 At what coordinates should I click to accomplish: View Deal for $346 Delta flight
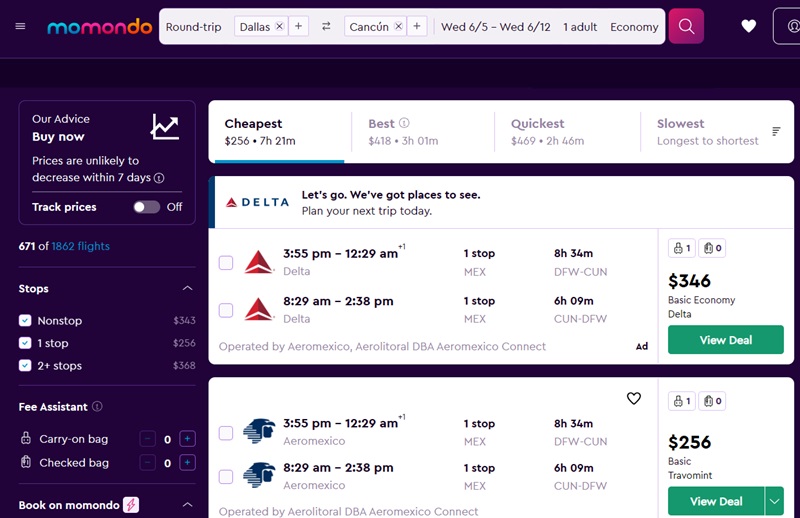click(x=726, y=340)
